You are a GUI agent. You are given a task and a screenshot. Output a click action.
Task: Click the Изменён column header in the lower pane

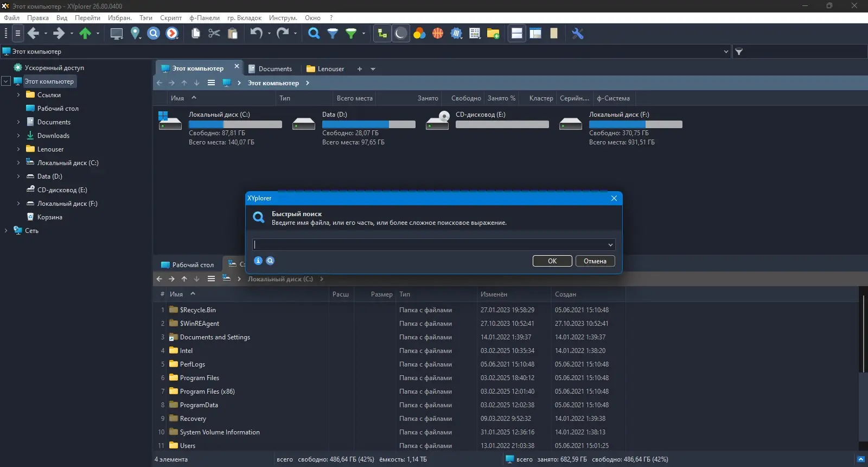point(514,294)
